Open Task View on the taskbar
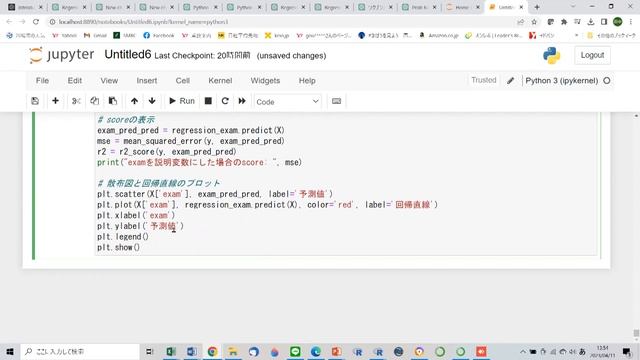Viewport: 640px width, 360px height. 149,351
